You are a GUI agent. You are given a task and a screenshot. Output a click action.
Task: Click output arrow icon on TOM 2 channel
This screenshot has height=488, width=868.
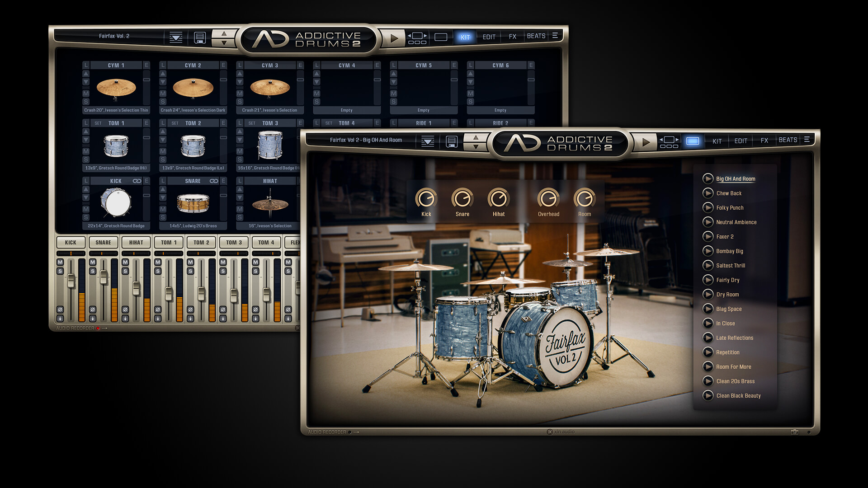[x=190, y=319]
